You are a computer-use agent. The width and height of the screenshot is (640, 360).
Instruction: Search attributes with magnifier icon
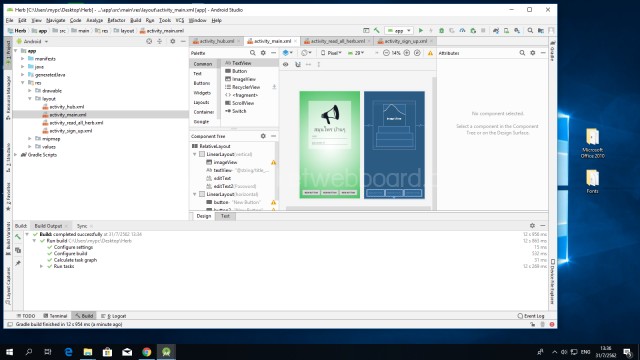tap(522, 53)
